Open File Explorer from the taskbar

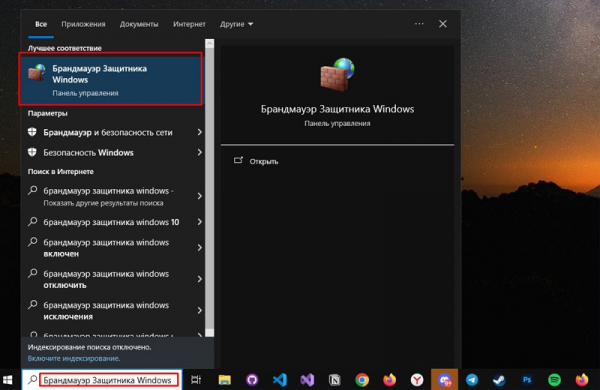pyautogui.click(x=225, y=380)
